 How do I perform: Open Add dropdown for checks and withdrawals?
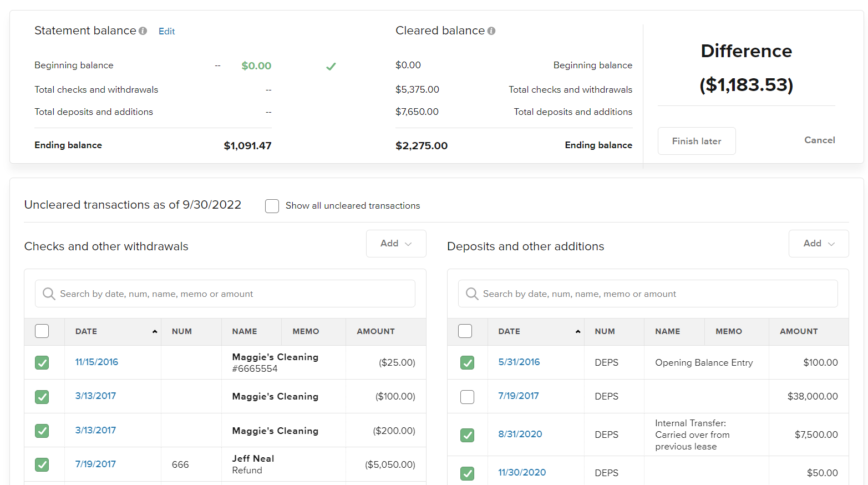(x=396, y=244)
